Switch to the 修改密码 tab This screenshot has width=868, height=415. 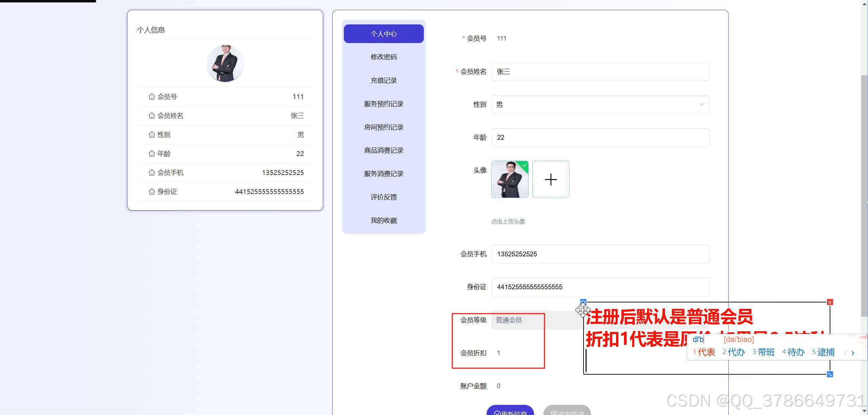click(383, 57)
